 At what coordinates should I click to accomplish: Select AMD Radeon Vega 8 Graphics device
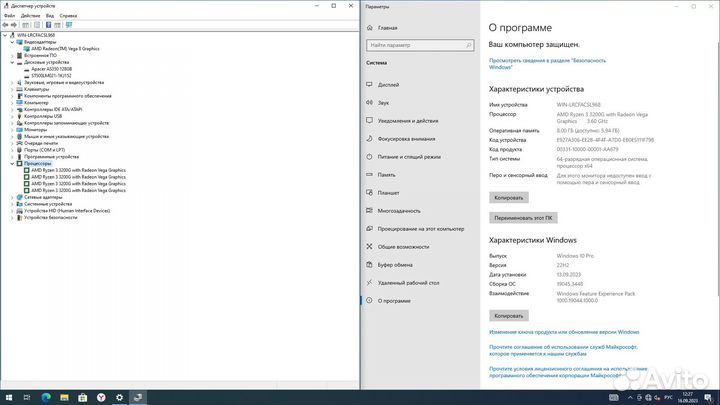65,48
